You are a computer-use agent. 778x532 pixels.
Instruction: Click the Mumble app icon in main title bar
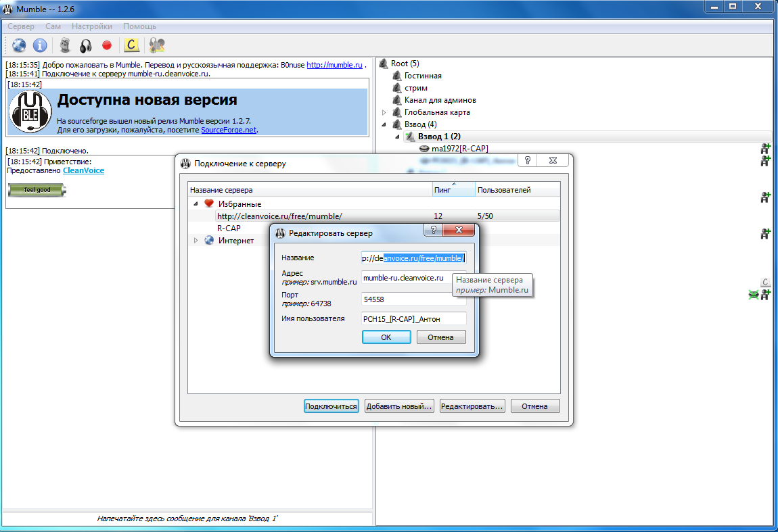[7, 9]
